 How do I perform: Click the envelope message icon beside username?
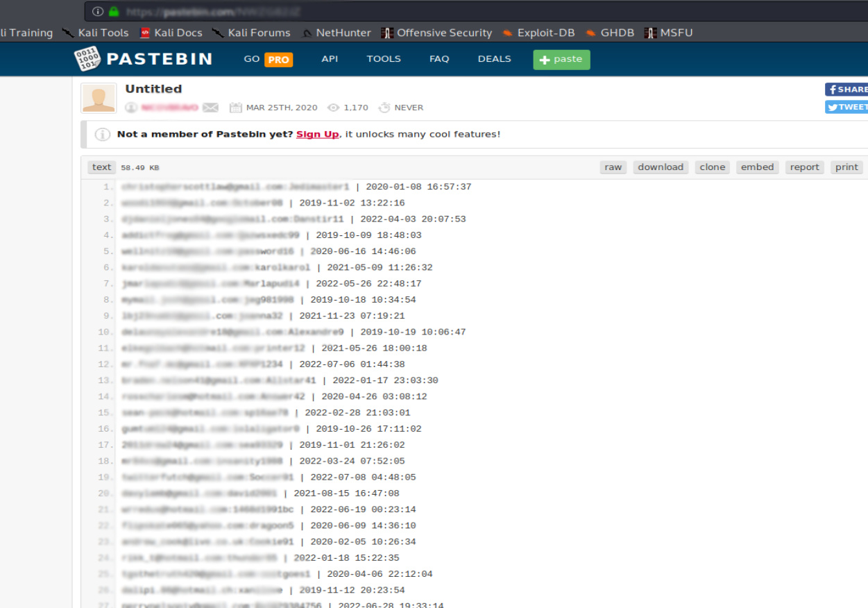click(x=211, y=108)
